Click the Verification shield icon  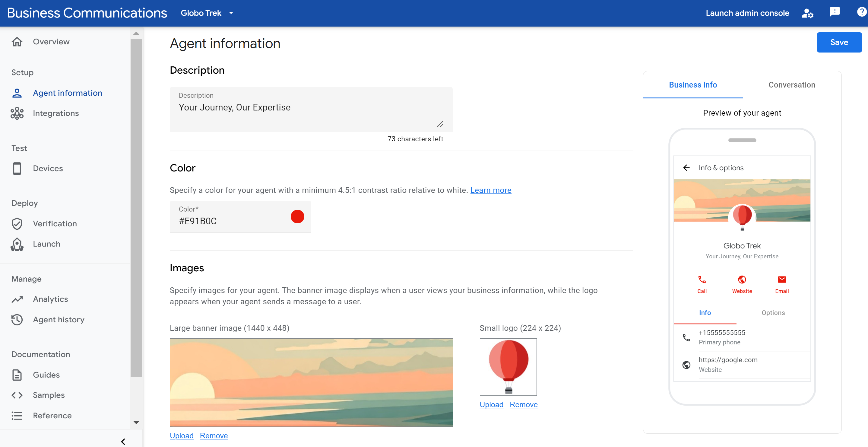(17, 223)
